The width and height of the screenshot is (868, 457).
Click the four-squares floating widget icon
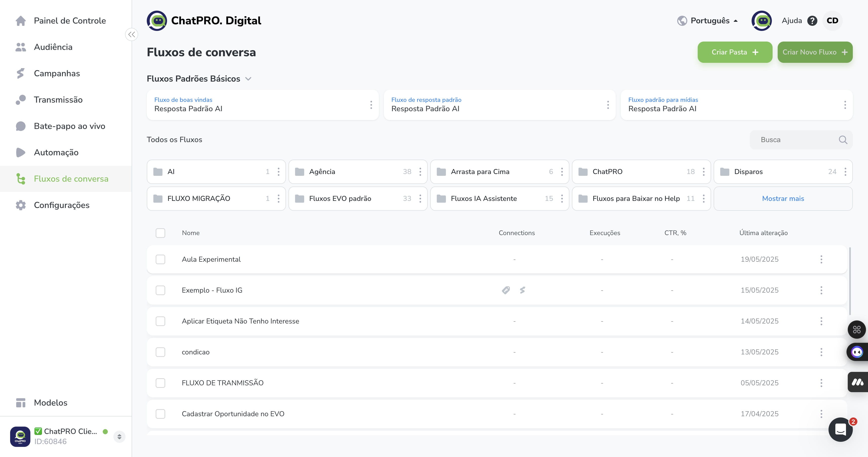(x=857, y=330)
